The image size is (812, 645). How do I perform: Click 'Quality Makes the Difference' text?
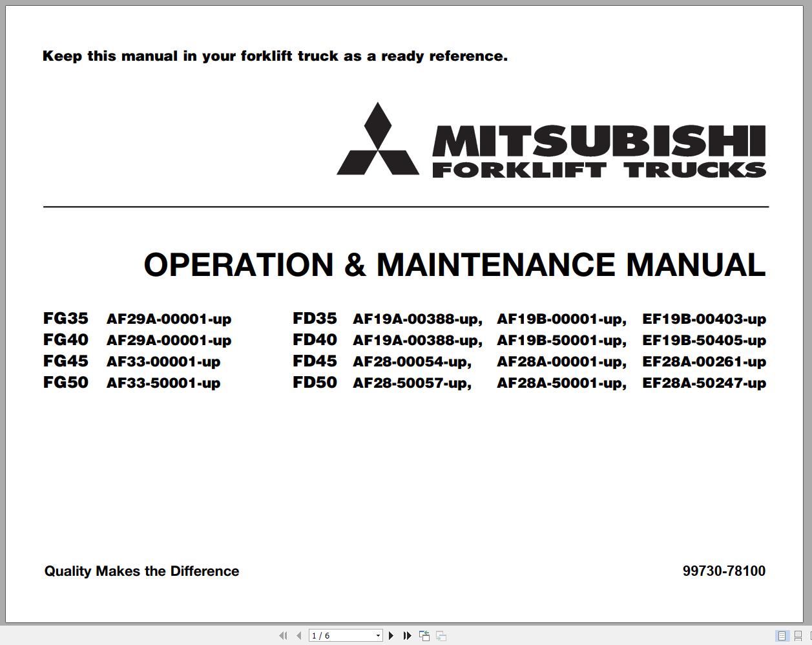coord(141,571)
